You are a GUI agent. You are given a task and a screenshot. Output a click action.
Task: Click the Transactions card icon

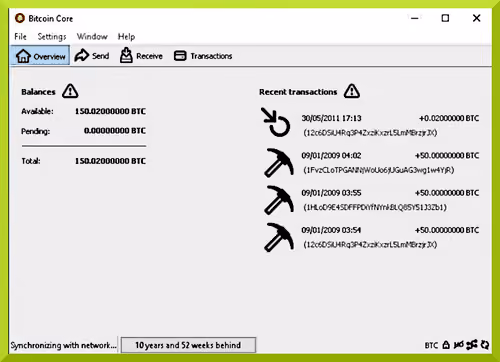coord(180,56)
